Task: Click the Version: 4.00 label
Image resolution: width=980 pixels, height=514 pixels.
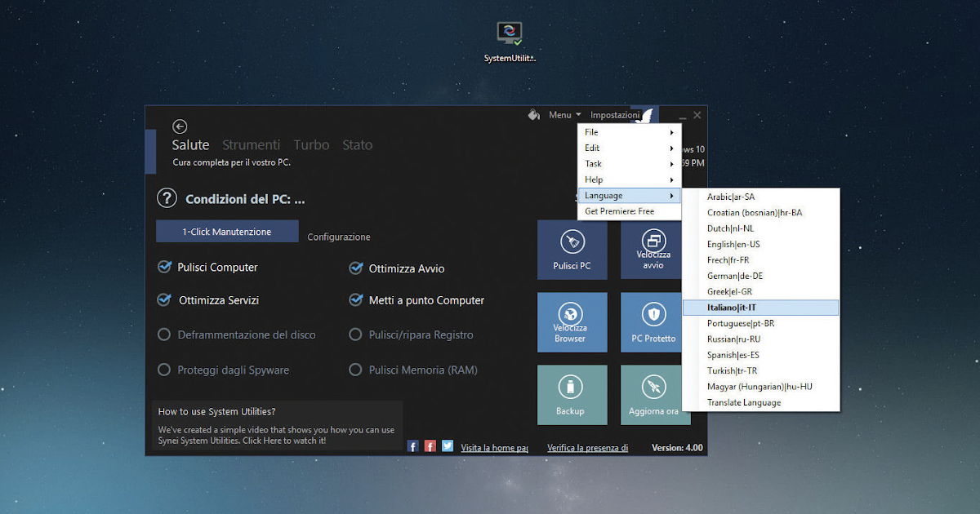Action: pyautogui.click(x=677, y=448)
